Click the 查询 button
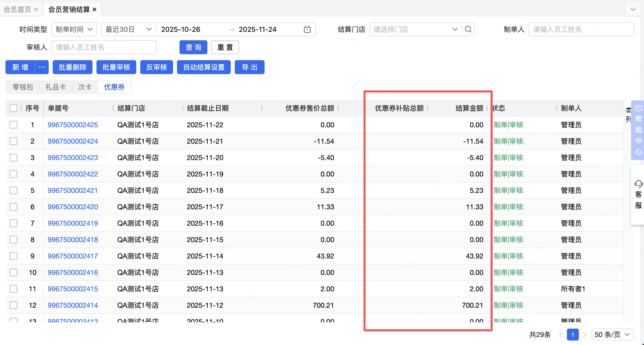Viewport: 644px width, 345px height. pyautogui.click(x=193, y=47)
